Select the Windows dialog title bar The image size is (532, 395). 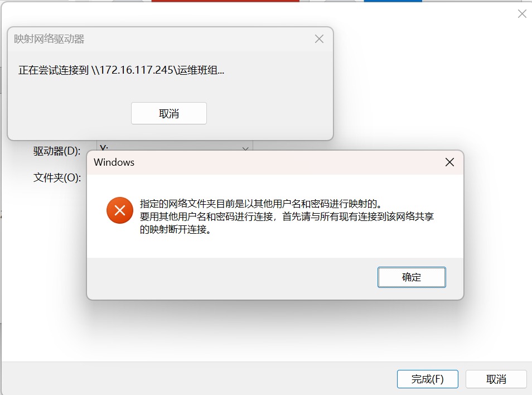[265, 162]
